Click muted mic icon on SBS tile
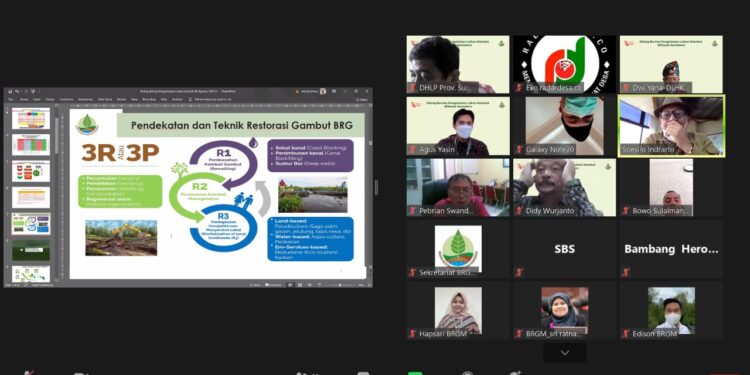This screenshot has height=375, width=750. pyautogui.click(x=519, y=272)
